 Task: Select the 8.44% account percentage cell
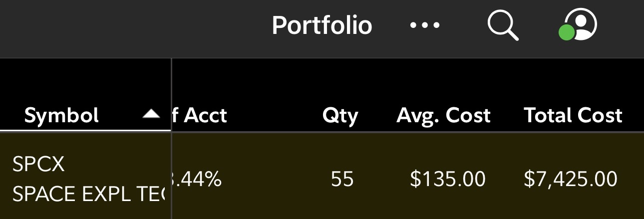[197, 179]
